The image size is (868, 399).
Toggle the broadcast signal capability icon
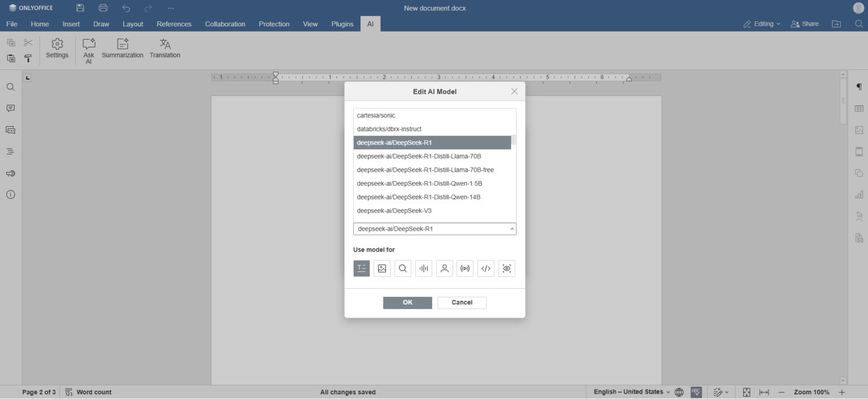pos(465,268)
